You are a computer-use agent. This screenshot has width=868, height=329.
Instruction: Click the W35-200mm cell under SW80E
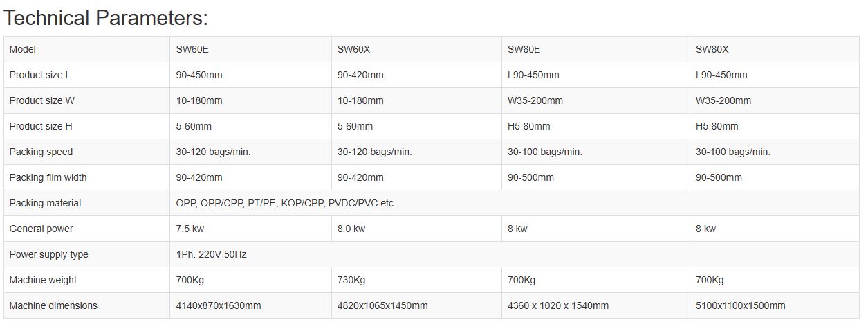[x=595, y=100]
